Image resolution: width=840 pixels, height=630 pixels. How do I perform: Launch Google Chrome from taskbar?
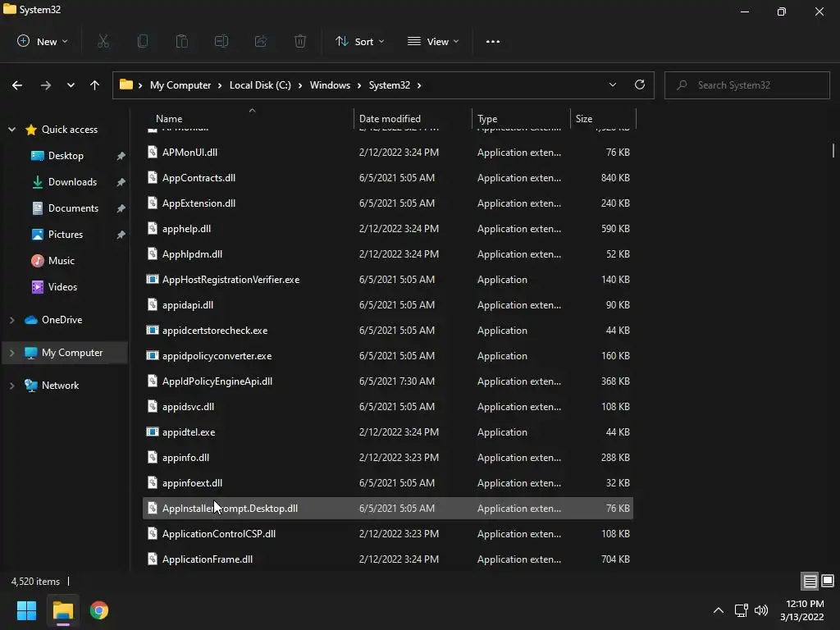click(x=99, y=610)
